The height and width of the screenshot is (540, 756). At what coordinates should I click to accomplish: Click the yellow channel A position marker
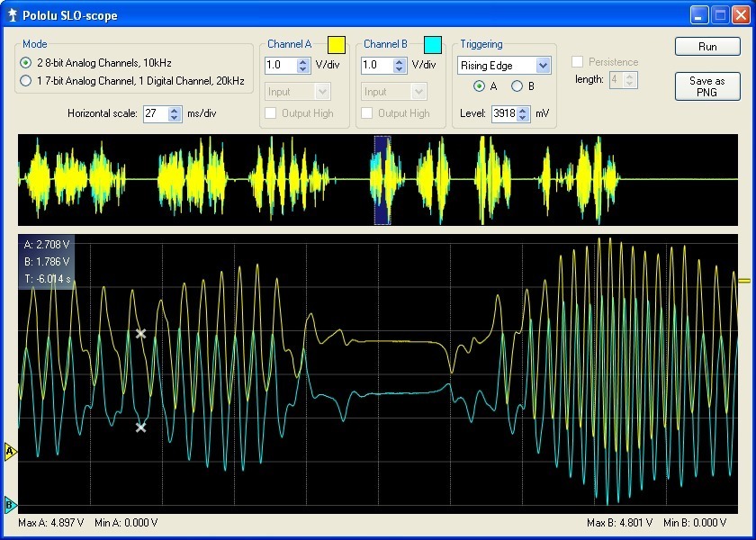(11, 451)
